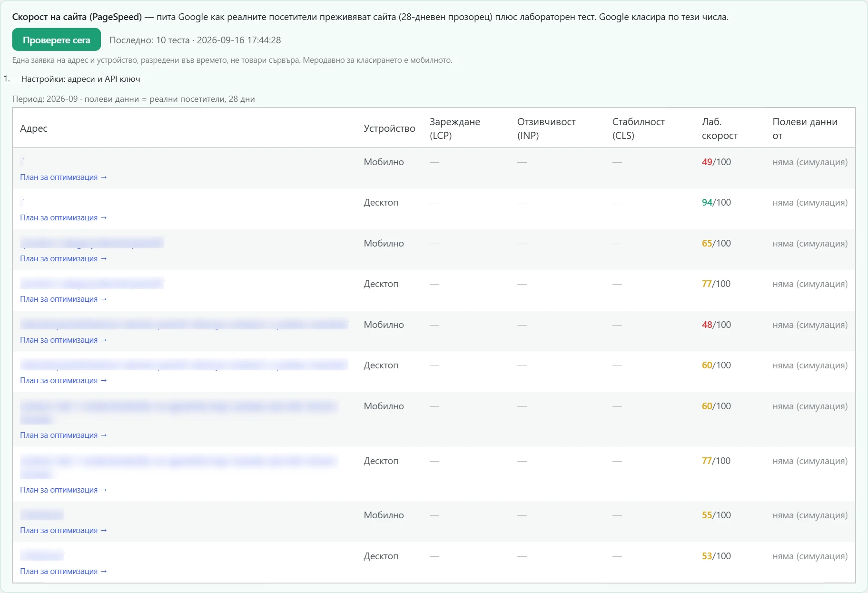Click "Десктоп" cell in the 94/100 row

[381, 202]
